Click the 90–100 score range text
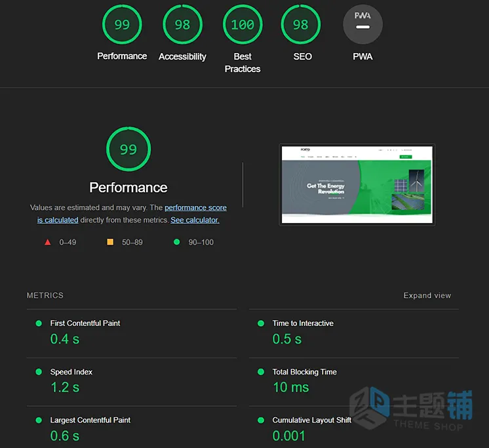Viewport: 489px width, 448px height. point(201,243)
